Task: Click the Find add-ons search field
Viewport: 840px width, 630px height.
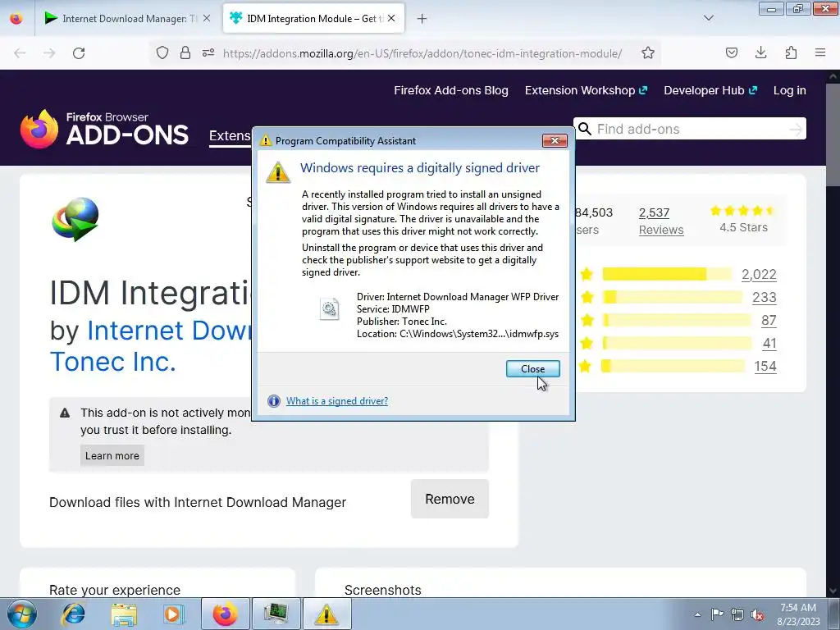Action: tap(690, 129)
